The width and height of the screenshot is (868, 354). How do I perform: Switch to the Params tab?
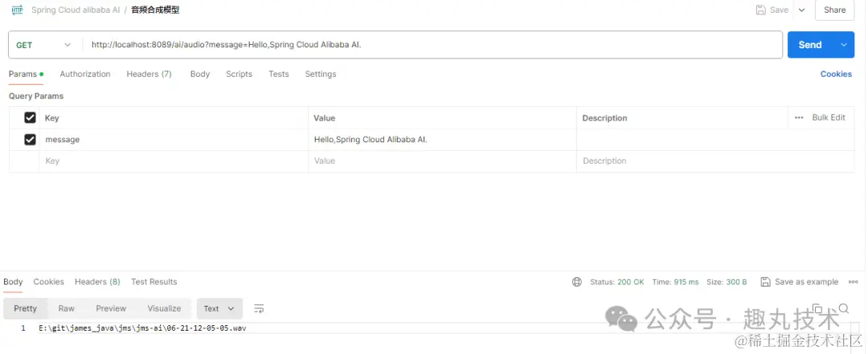click(26, 74)
